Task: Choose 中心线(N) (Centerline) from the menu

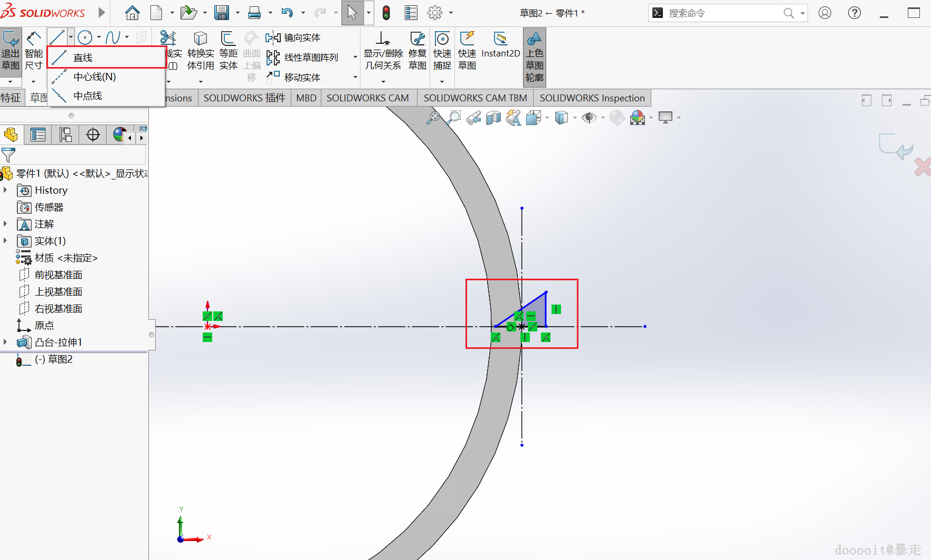Action: click(107, 77)
